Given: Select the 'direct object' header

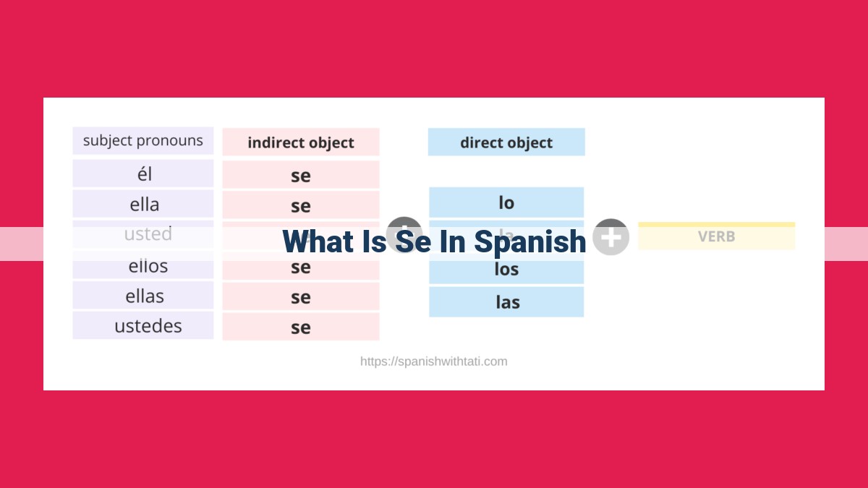Looking at the screenshot, I should 506,142.
